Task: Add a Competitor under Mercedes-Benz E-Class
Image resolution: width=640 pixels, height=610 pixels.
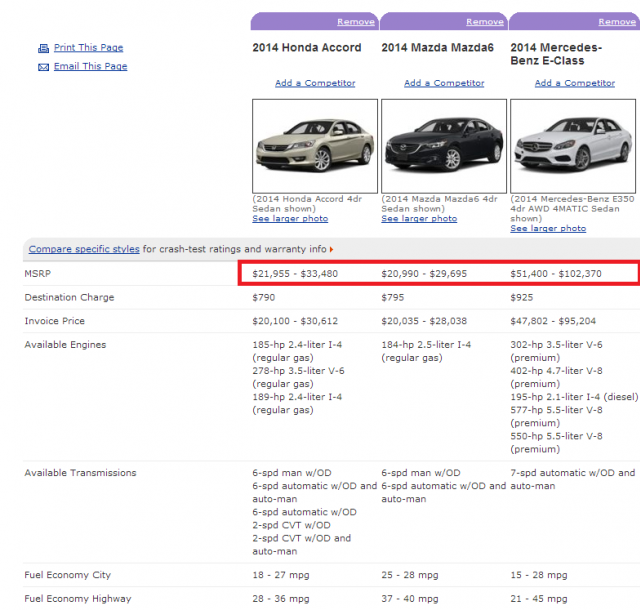Action: [x=575, y=83]
